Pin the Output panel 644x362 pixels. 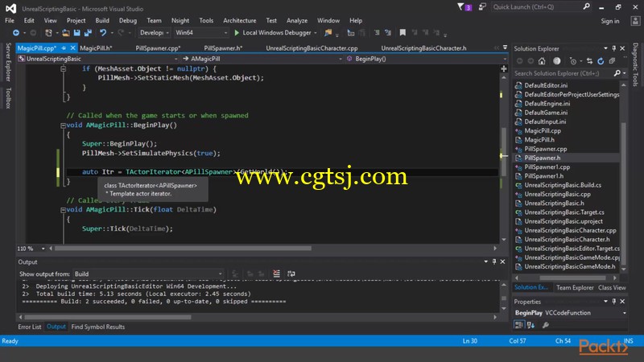coord(494,261)
